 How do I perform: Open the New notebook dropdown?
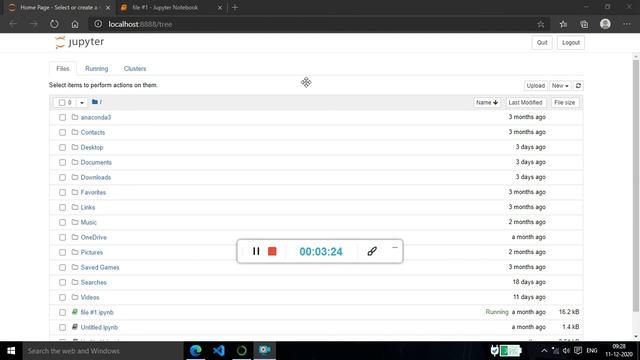tap(560, 86)
